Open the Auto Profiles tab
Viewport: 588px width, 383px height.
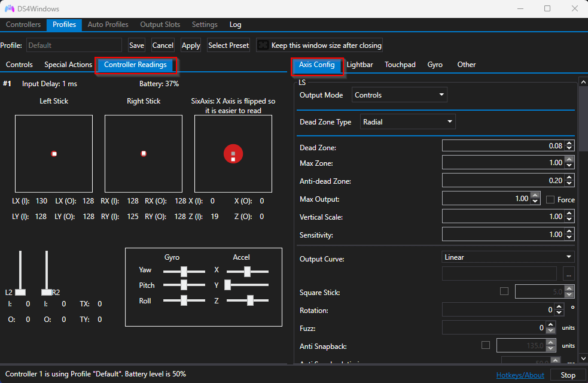[x=108, y=25]
